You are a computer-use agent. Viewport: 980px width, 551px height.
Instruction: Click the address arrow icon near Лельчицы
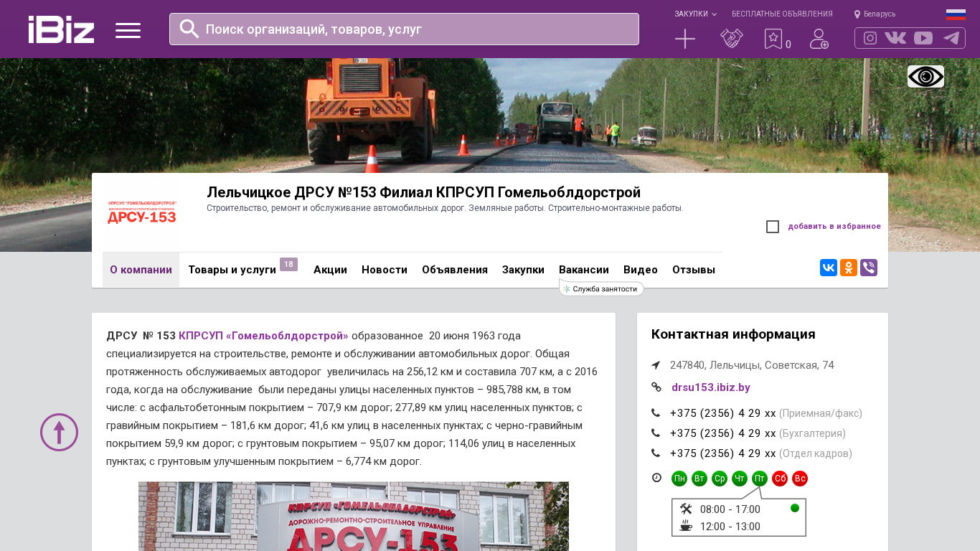(656, 365)
